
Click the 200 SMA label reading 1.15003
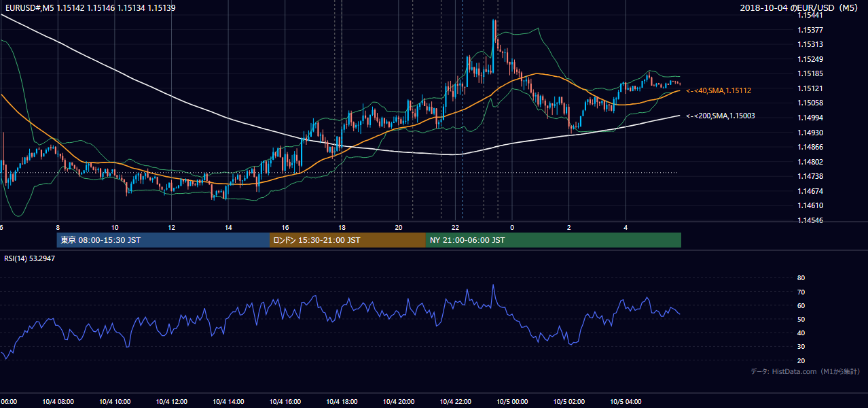click(720, 116)
